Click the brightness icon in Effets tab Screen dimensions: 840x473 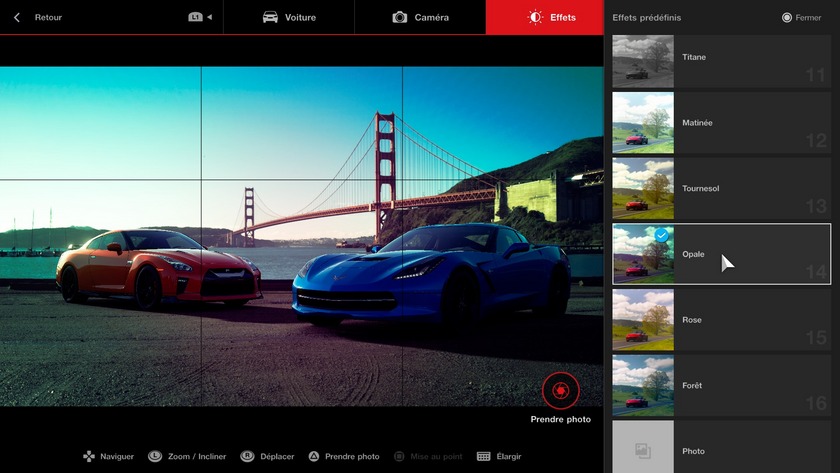[x=535, y=17]
